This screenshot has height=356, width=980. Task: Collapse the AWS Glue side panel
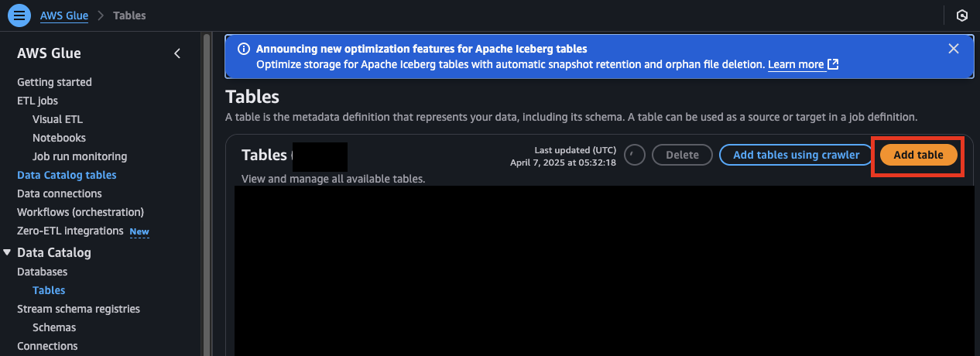(x=177, y=53)
